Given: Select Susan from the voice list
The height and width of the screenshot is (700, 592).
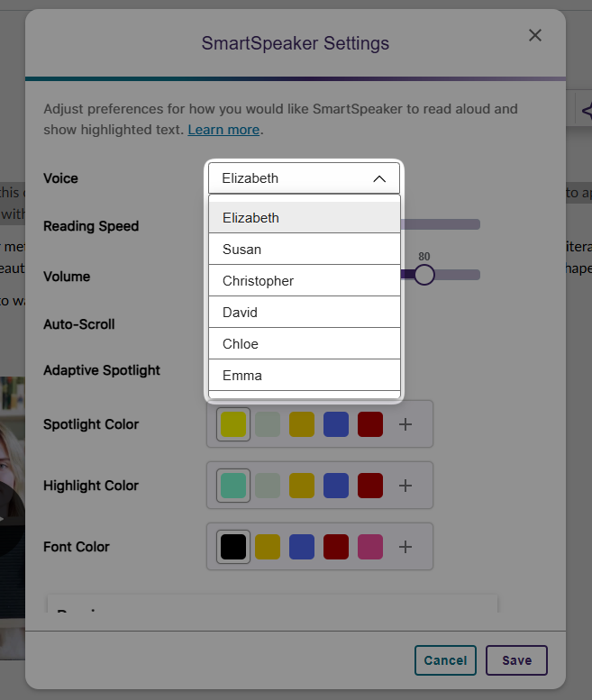Looking at the screenshot, I should point(304,250).
